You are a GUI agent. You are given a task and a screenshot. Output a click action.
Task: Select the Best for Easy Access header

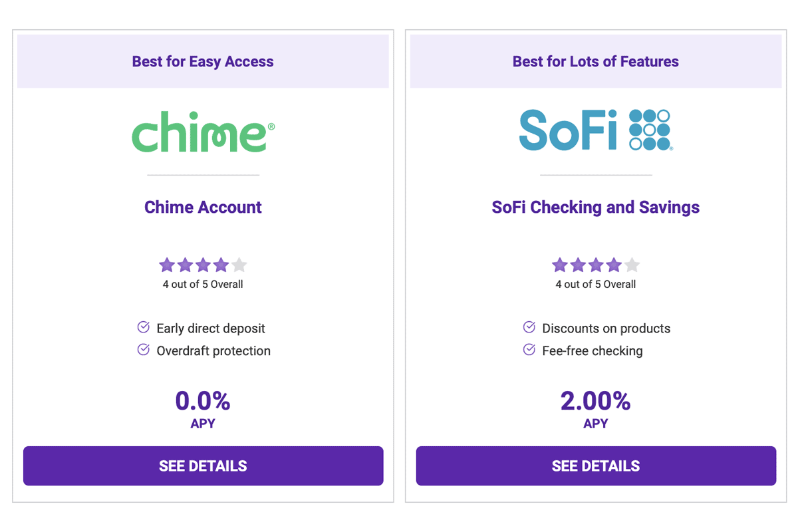click(203, 61)
